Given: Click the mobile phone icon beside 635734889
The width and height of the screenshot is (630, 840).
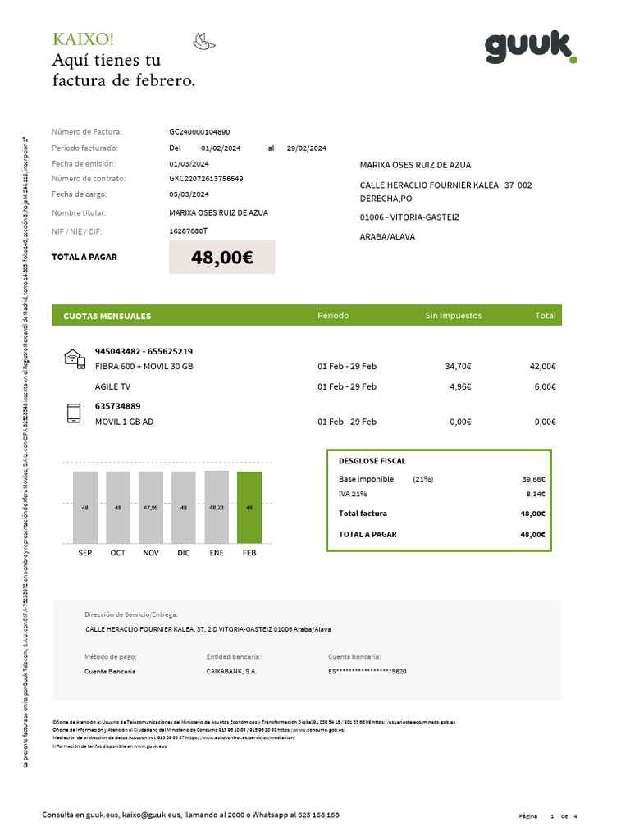Looking at the screenshot, I should click(74, 413).
